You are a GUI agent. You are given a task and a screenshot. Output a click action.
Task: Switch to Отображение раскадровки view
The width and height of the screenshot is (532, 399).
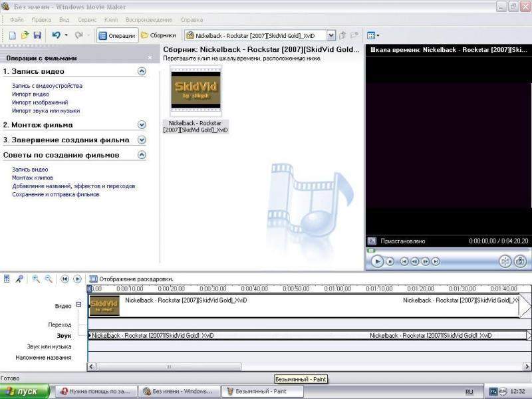click(131, 279)
